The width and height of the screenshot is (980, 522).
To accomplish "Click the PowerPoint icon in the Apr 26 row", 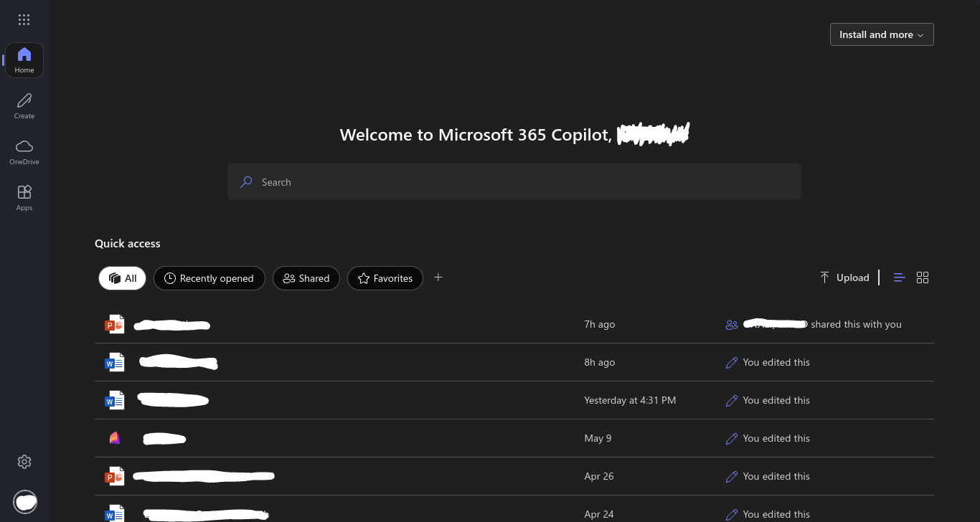I will click(115, 476).
